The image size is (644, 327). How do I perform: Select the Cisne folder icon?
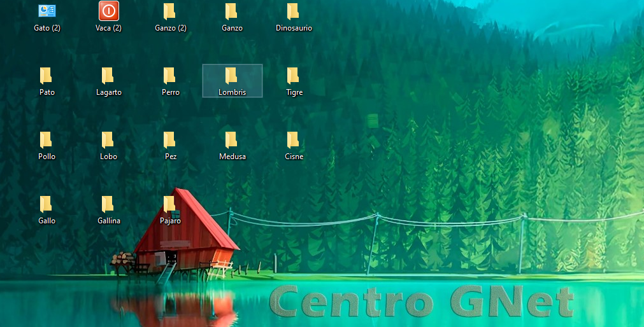point(292,140)
